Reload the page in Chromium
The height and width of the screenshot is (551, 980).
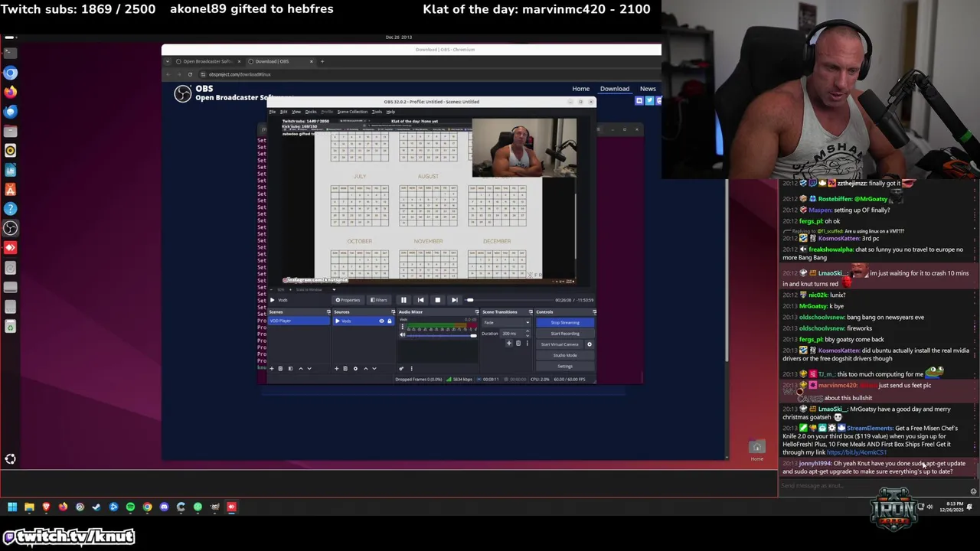[190, 74]
